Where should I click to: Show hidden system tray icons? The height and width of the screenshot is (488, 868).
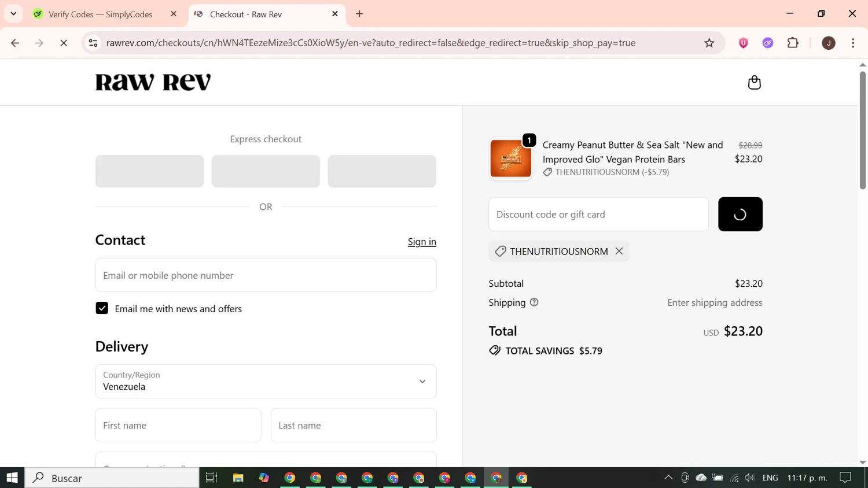click(x=668, y=478)
